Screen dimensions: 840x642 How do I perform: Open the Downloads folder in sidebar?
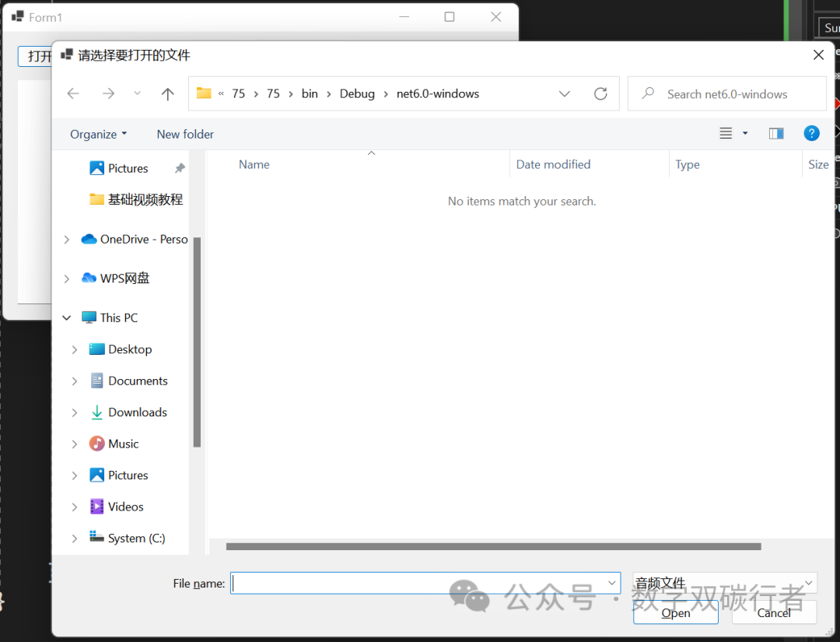137,412
